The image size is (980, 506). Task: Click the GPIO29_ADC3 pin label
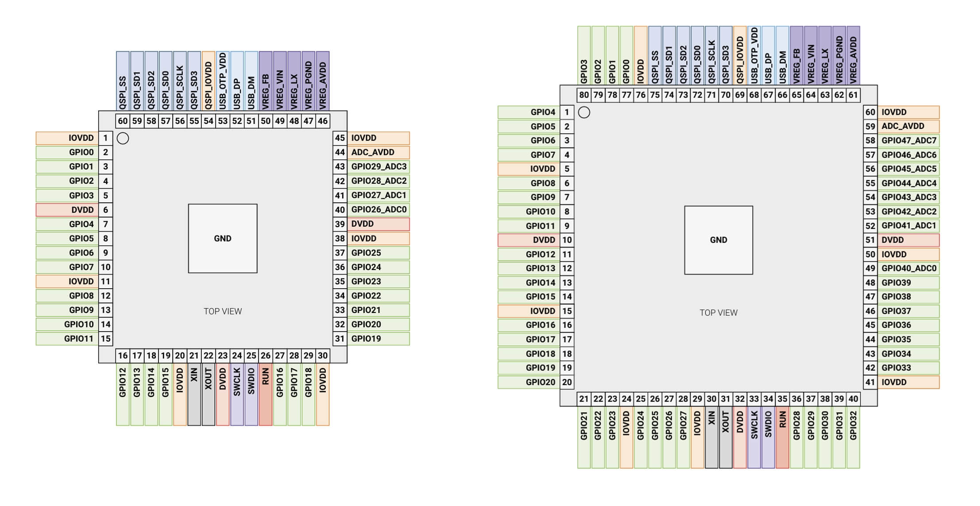click(x=378, y=167)
